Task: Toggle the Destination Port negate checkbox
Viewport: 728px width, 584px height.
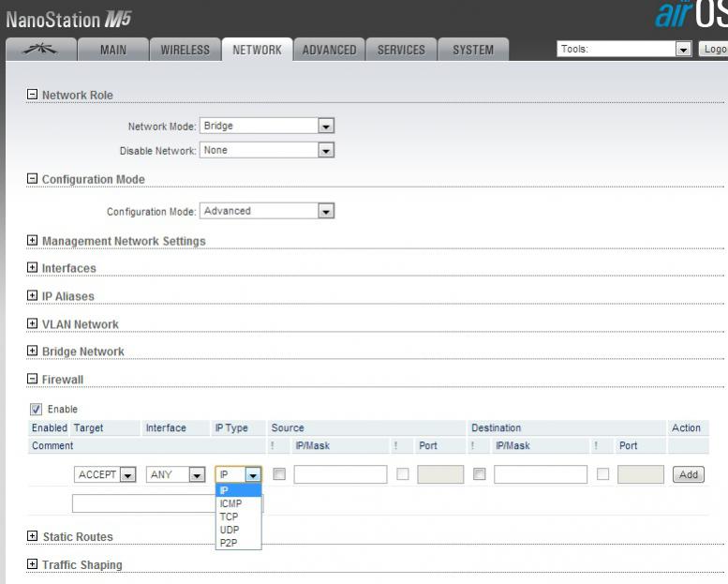Action: pyautogui.click(x=602, y=474)
